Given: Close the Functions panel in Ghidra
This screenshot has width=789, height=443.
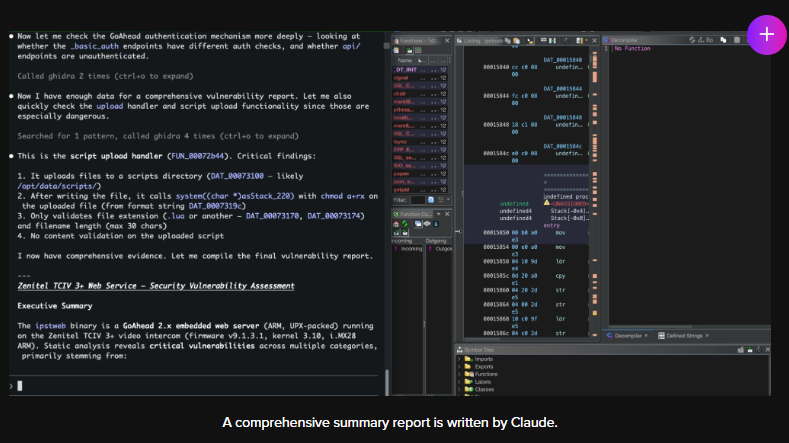Looking at the screenshot, I should tap(447, 41).
